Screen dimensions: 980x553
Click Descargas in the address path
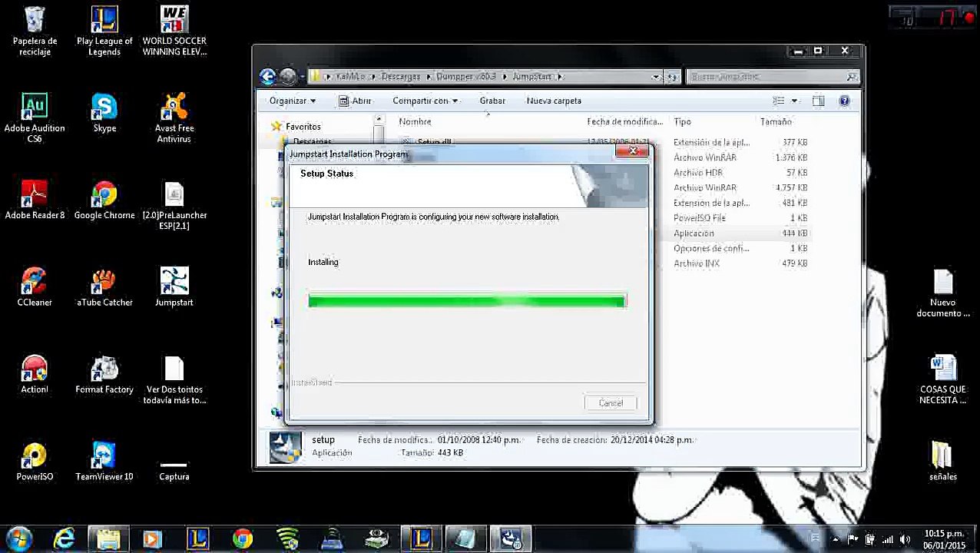pos(401,77)
